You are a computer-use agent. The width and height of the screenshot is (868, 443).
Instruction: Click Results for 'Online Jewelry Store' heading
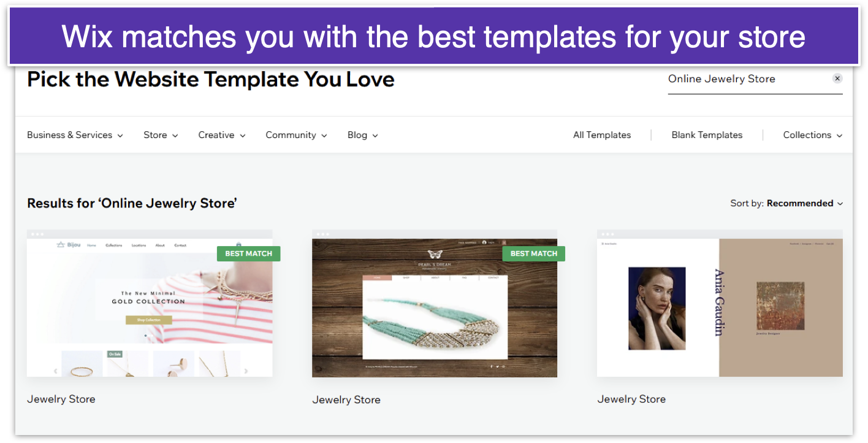(132, 203)
